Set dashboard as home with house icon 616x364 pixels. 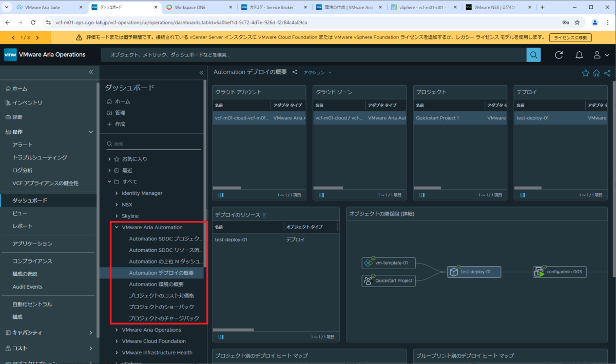pyautogui.click(x=596, y=73)
